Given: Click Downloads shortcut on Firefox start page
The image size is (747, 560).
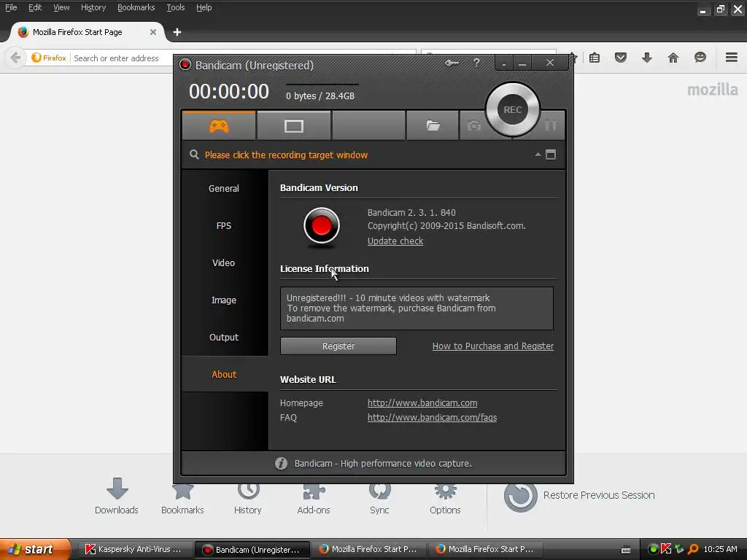Looking at the screenshot, I should tap(117, 496).
